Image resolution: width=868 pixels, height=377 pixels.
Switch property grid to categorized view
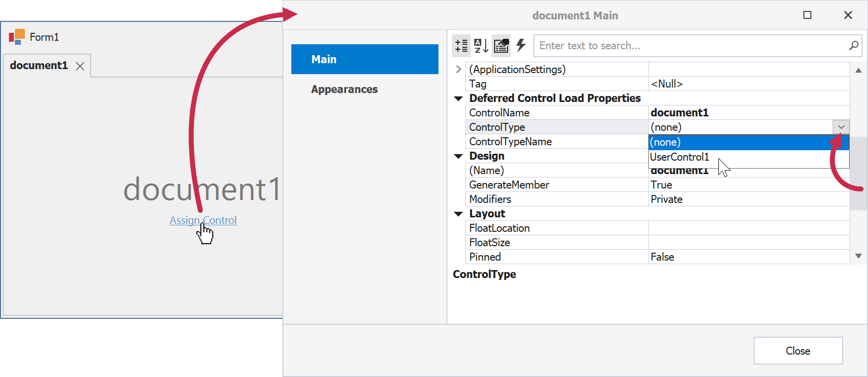[x=461, y=46]
